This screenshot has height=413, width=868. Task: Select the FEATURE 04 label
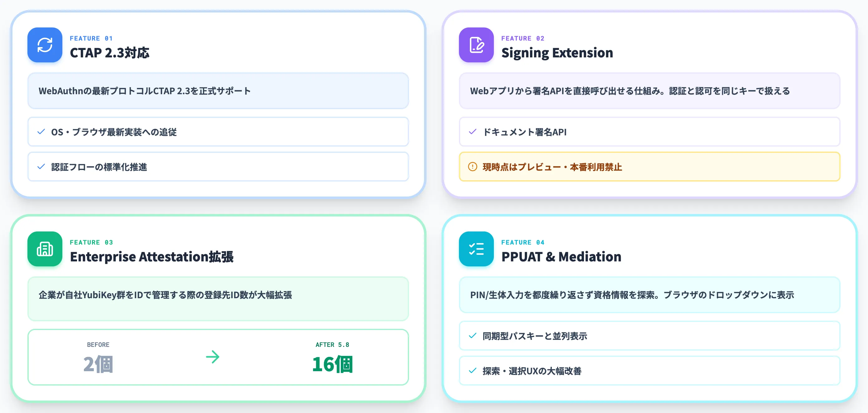pos(523,242)
